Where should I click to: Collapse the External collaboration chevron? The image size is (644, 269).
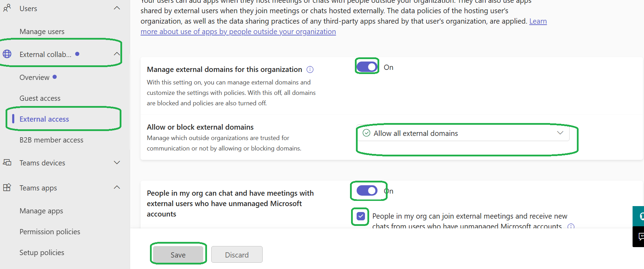tap(117, 54)
